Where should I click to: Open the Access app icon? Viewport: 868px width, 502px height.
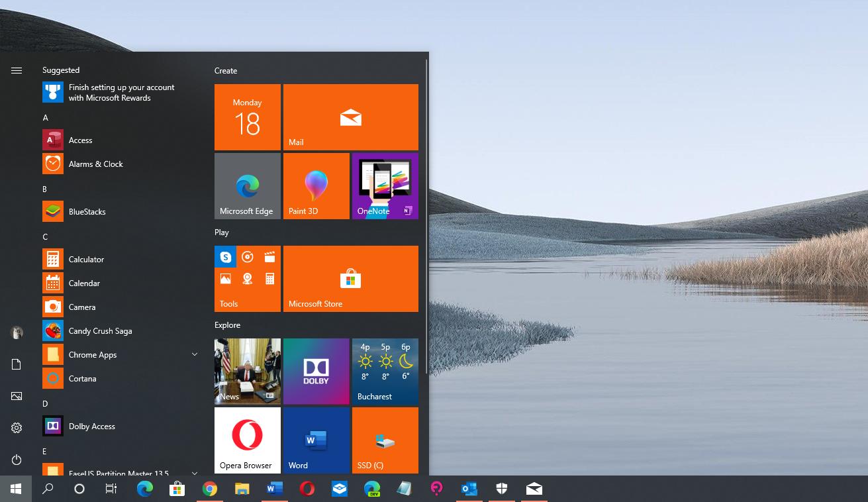click(x=53, y=140)
